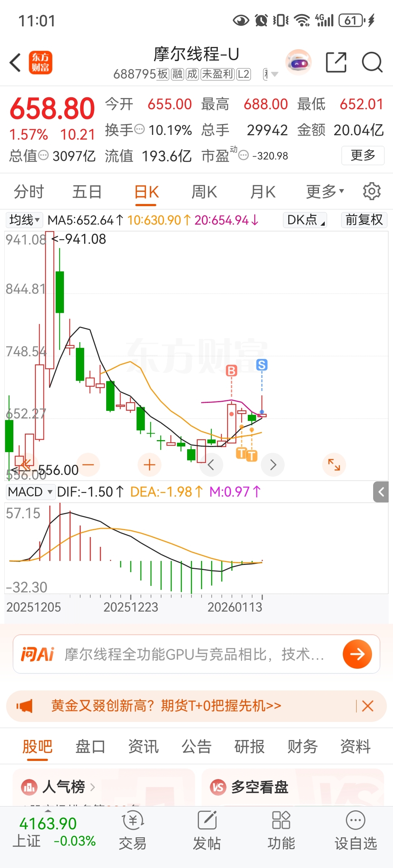Select the 资料 tab
393x868 pixels.
click(356, 746)
